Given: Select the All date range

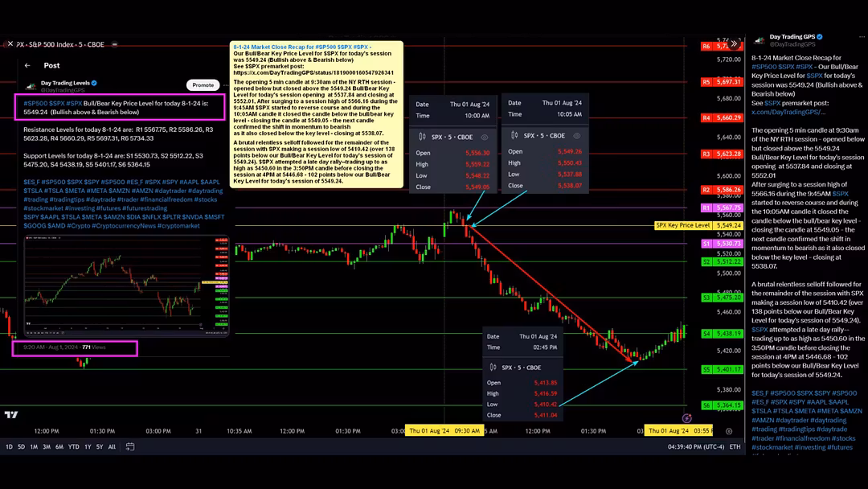Looking at the screenshot, I should point(112,446).
